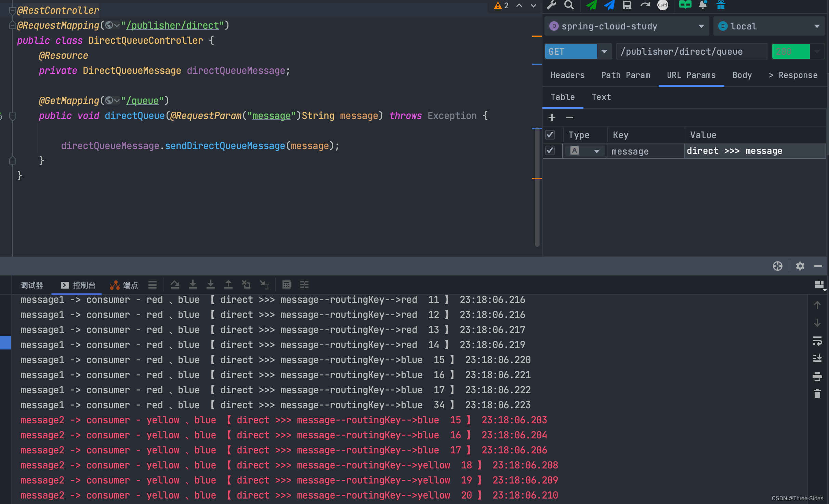Click the editor vertical scrollbar

tap(537, 187)
